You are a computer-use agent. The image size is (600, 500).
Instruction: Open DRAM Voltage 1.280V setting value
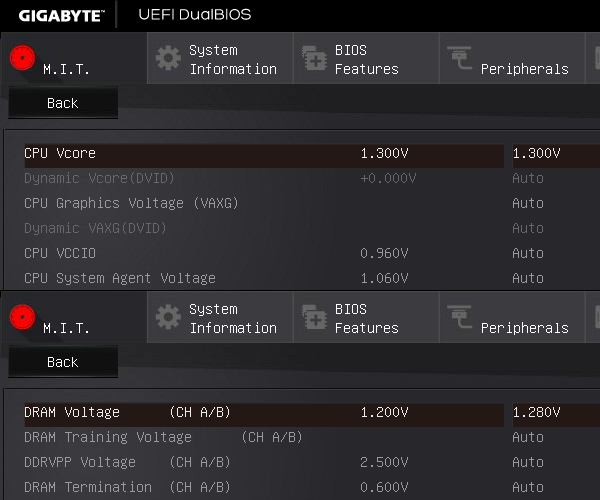click(x=556, y=412)
